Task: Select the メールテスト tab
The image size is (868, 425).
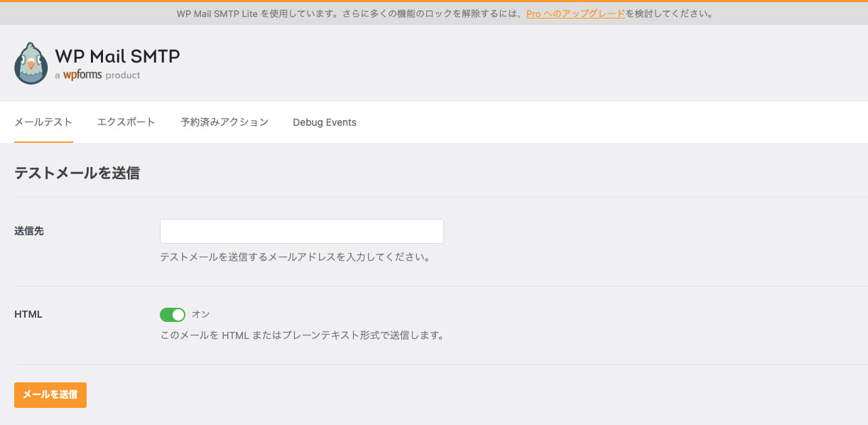Action: pos(43,122)
